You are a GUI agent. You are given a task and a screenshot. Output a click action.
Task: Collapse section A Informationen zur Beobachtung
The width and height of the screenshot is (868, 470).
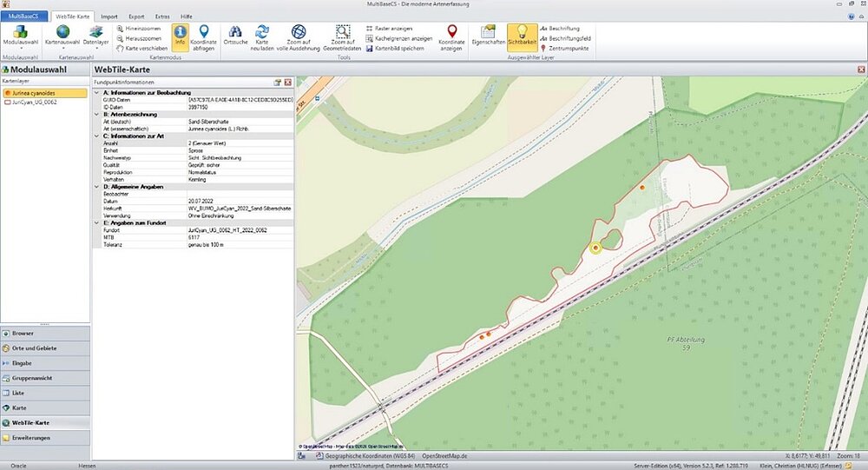(97, 93)
